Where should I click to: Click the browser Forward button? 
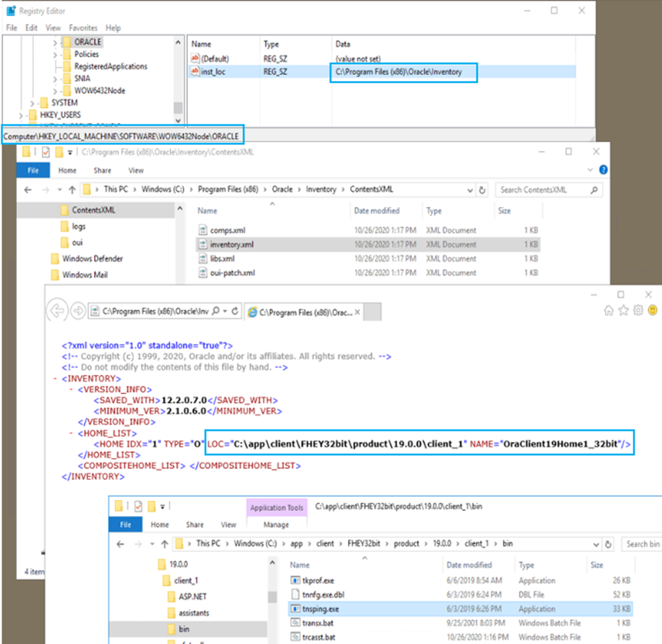tap(77, 312)
